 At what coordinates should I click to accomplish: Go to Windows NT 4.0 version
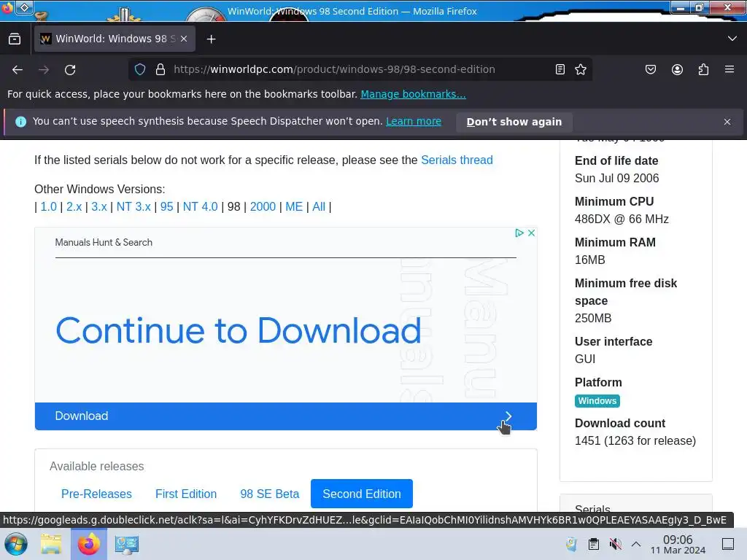click(x=201, y=206)
